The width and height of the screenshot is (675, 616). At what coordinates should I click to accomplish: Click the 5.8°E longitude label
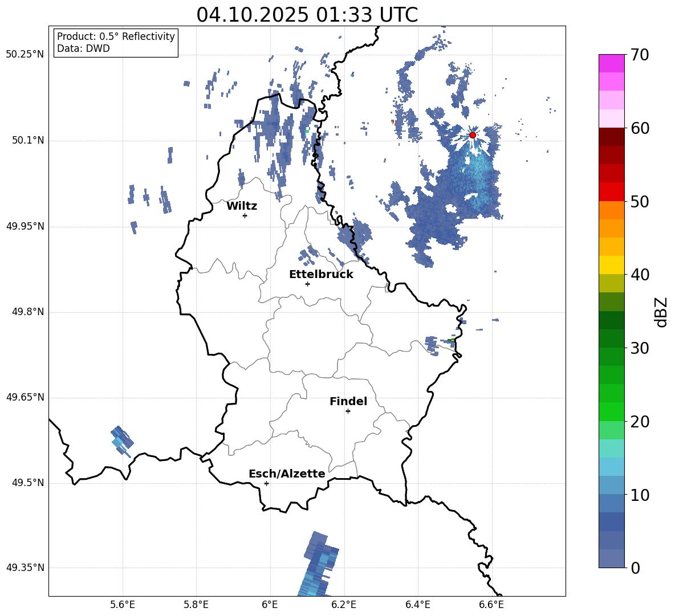click(196, 605)
